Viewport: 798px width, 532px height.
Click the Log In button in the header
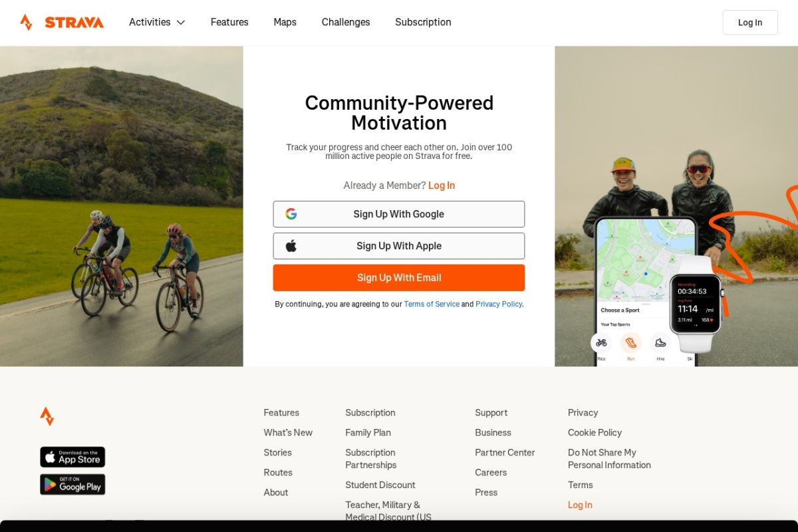point(750,23)
